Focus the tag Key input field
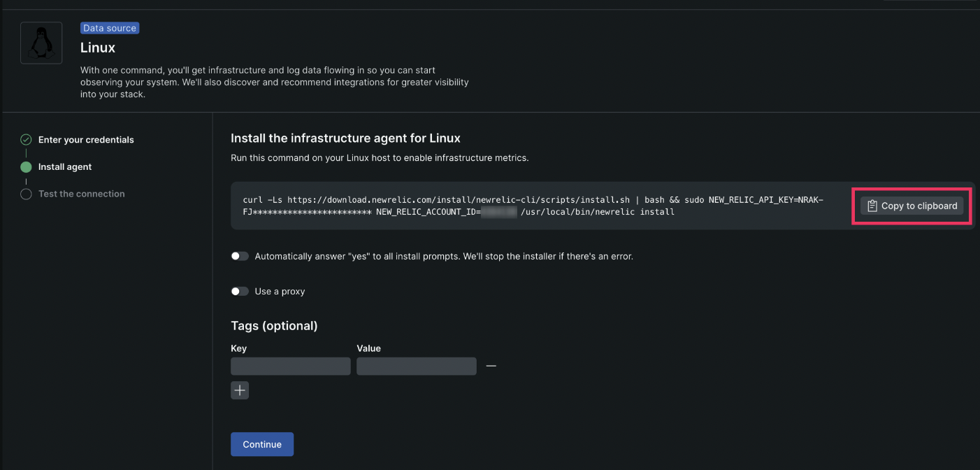The height and width of the screenshot is (470, 980). click(291, 366)
